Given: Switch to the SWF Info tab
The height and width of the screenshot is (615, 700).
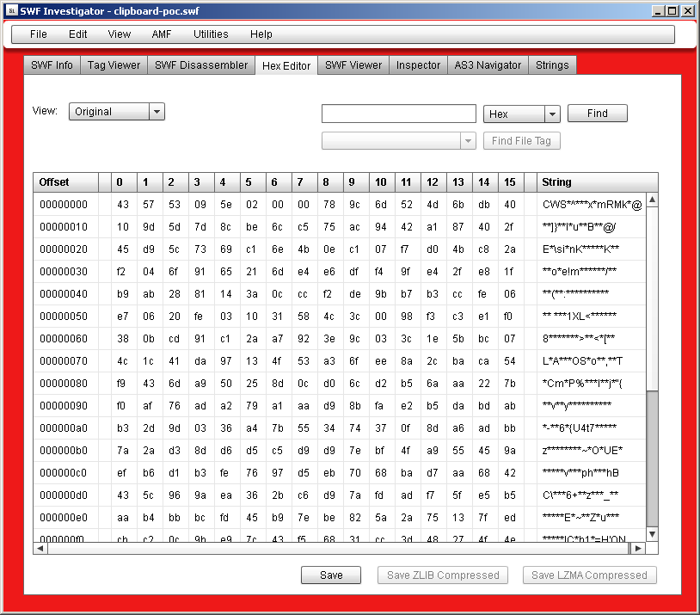Looking at the screenshot, I should [52, 65].
